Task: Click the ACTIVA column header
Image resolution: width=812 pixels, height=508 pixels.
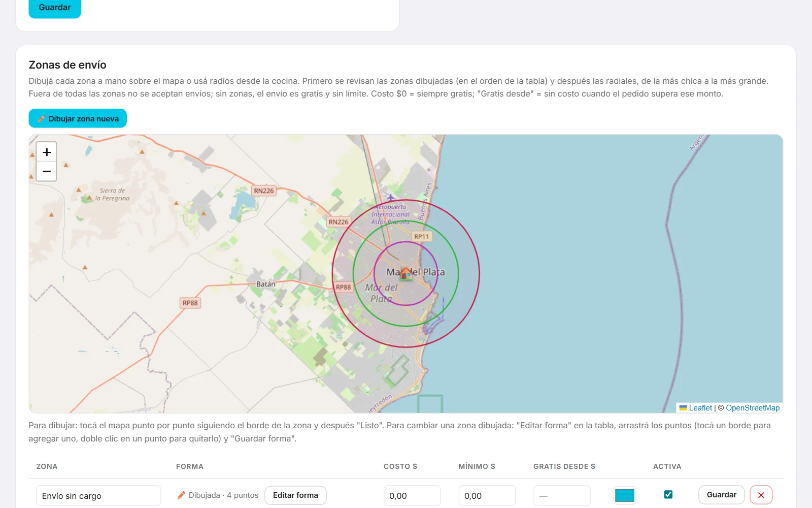Action: point(667,466)
